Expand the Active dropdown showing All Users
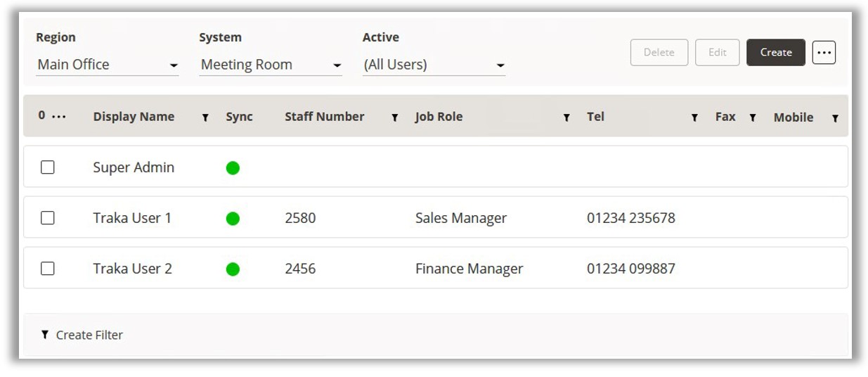The image size is (868, 377). tap(434, 65)
